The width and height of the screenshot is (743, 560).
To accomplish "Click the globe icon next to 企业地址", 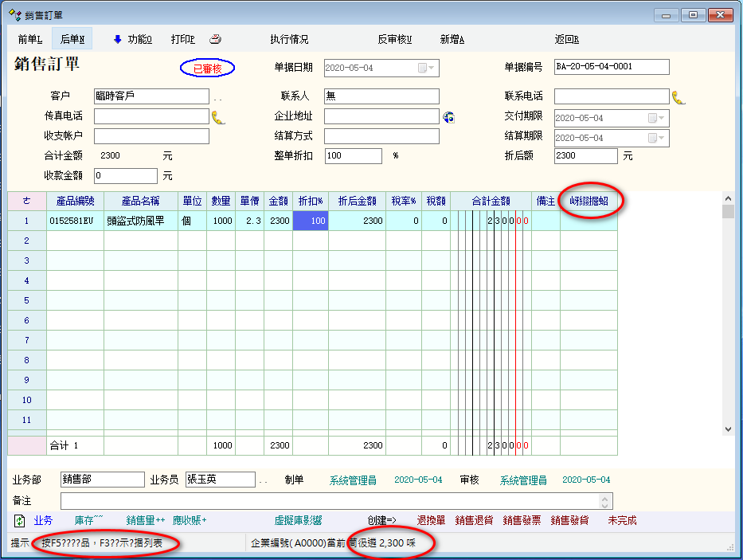I will pyautogui.click(x=449, y=117).
